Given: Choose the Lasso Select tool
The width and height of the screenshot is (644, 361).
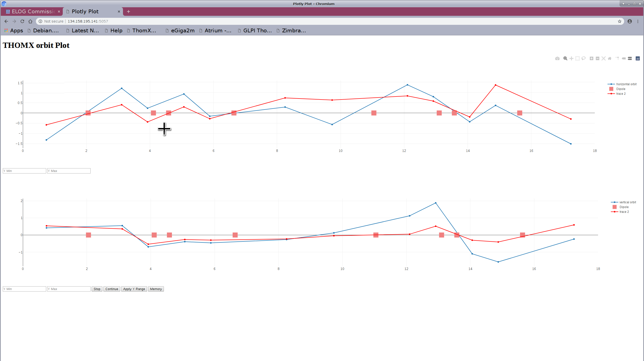Looking at the screenshot, I should coord(584,58).
